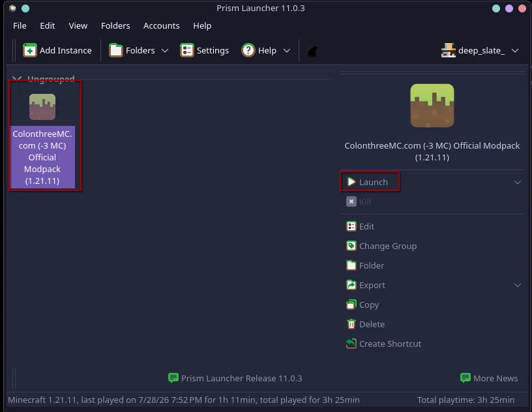
Task: Click the Delete trash can icon
Action: click(x=351, y=324)
